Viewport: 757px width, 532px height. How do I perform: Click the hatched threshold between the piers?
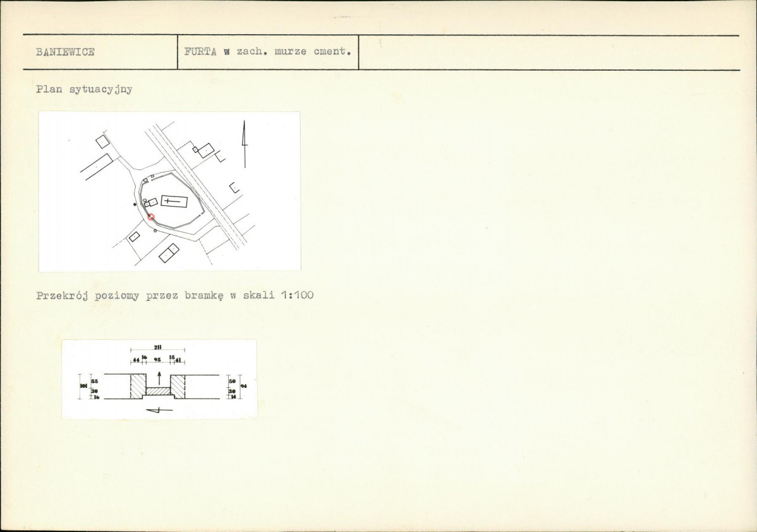pos(159,391)
